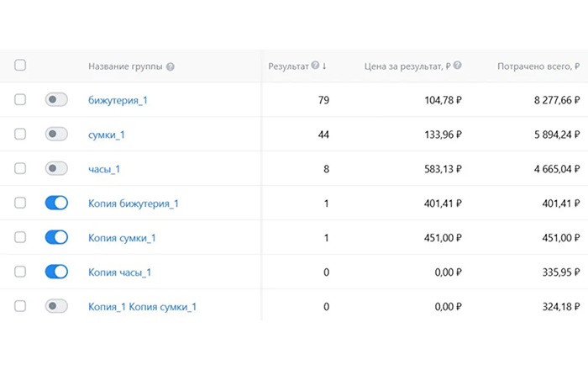Turn on the сумки_1 group switch
The width and height of the screenshot is (588, 370).
56,135
